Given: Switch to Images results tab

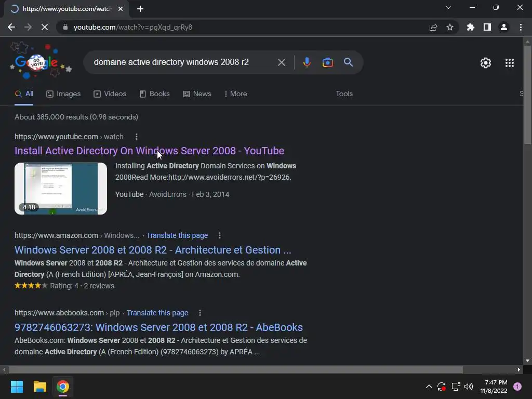Looking at the screenshot, I should pyautogui.click(x=63, y=94).
